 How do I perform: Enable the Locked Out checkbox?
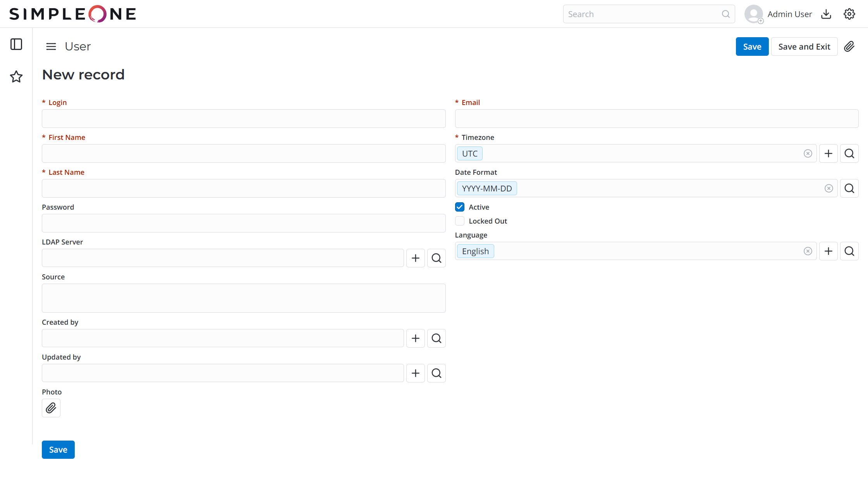point(459,220)
